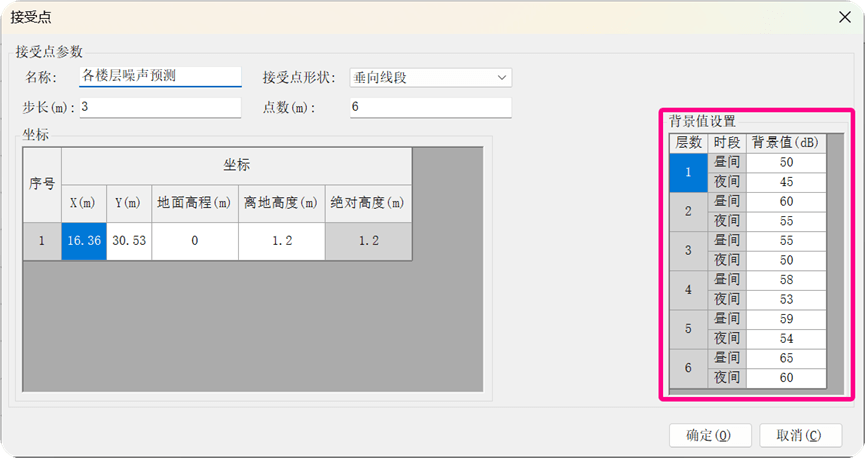Select floor 4 daytime value 58
The image size is (865, 458).
pos(786,280)
